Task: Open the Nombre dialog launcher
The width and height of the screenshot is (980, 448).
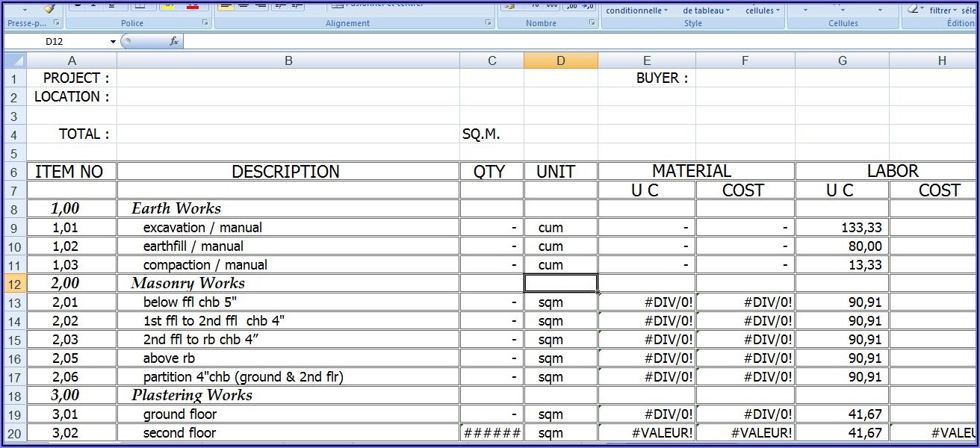Action: coord(592,23)
